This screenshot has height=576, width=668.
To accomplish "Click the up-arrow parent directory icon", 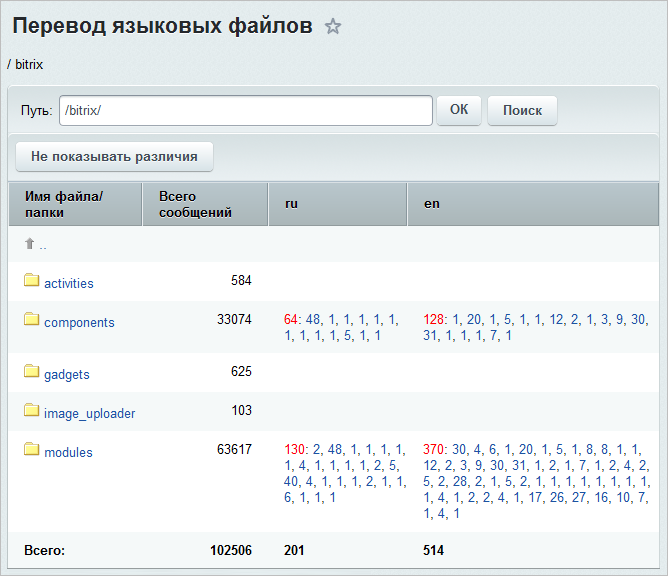I will 29,244.
